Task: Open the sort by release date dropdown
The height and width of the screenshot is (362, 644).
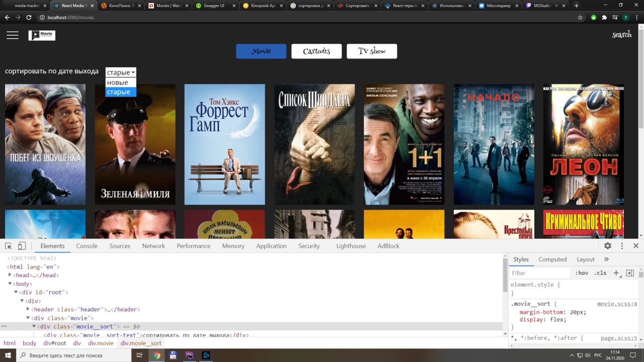Action: click(121, 72)
